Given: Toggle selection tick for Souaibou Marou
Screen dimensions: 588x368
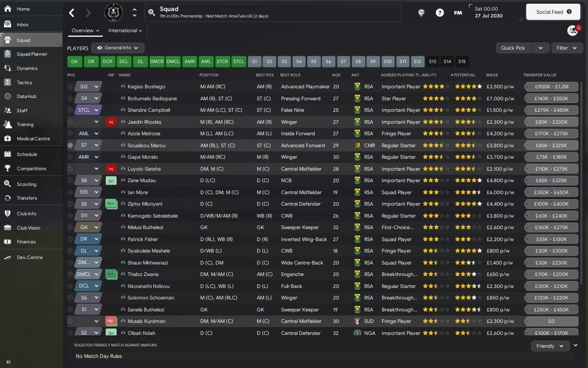Looking at the screenshot, I should click(70, 145).
